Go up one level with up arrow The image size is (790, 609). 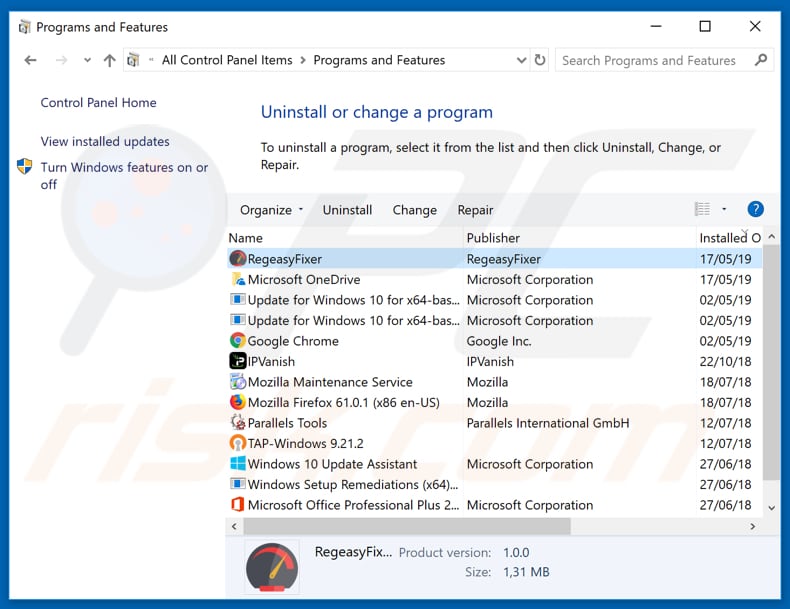tap(109, 60)
